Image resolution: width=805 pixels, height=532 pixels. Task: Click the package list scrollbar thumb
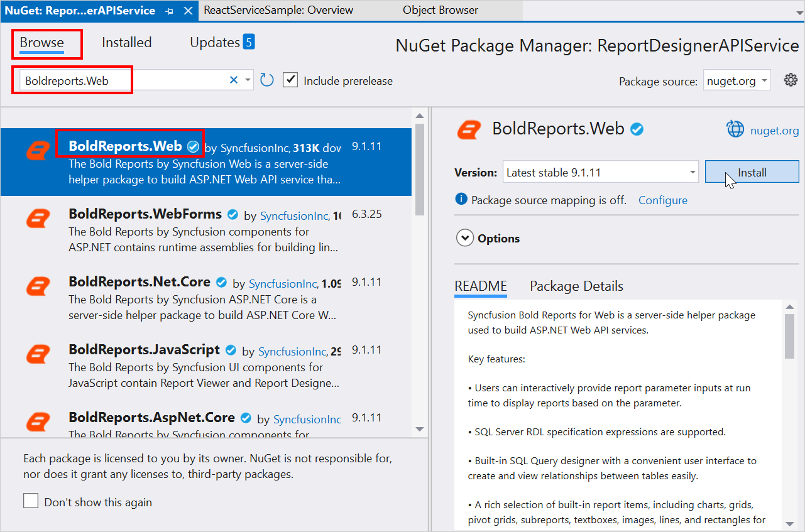(x=420, y=171)
